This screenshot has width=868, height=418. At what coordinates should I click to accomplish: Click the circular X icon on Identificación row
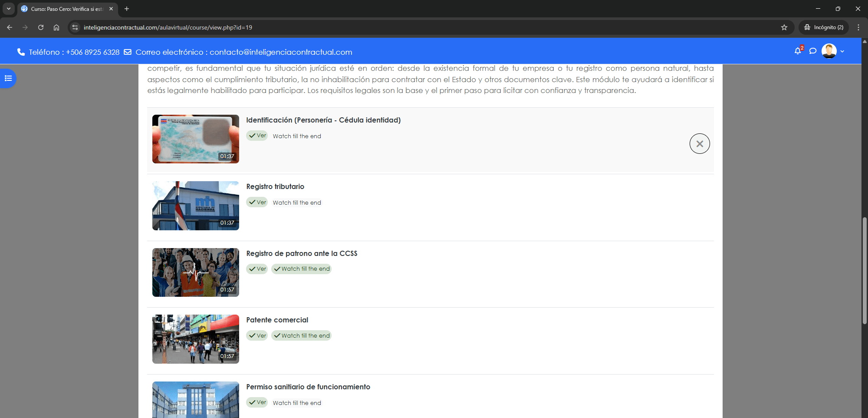[x=699, y=144]
